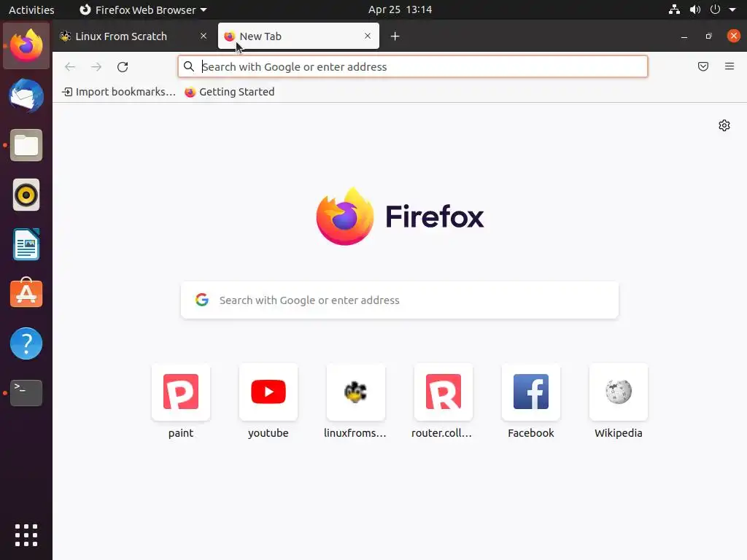Open Files manager from dock
Viewport: 747px width, 560px height.
(x=26, y=145)
